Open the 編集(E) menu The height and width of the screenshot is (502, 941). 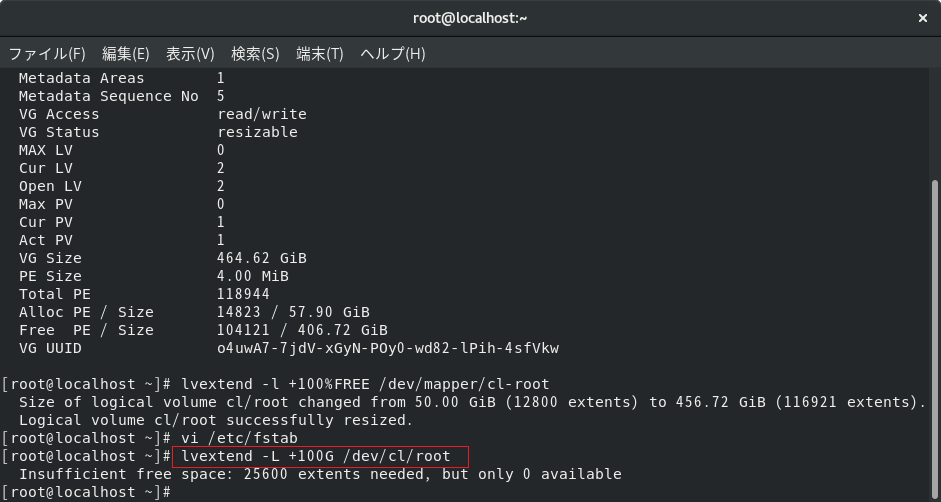pos(125,54)
